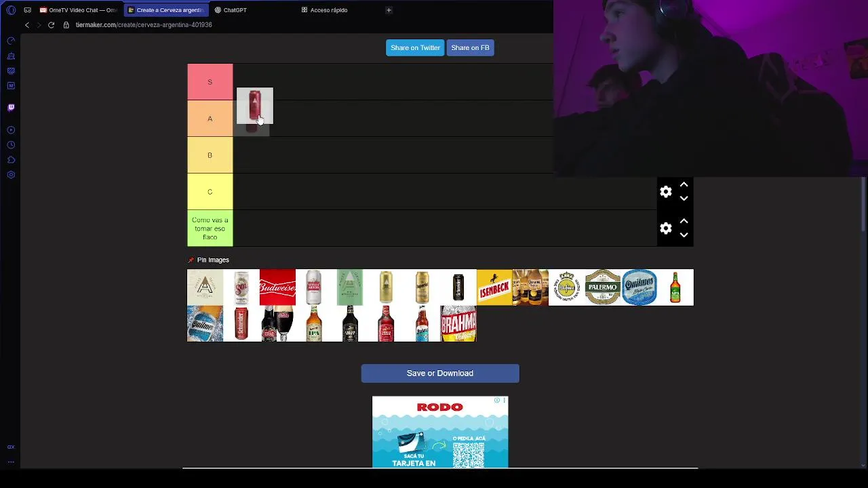Click the page vertical scrollbar

[x=863, y=203]
